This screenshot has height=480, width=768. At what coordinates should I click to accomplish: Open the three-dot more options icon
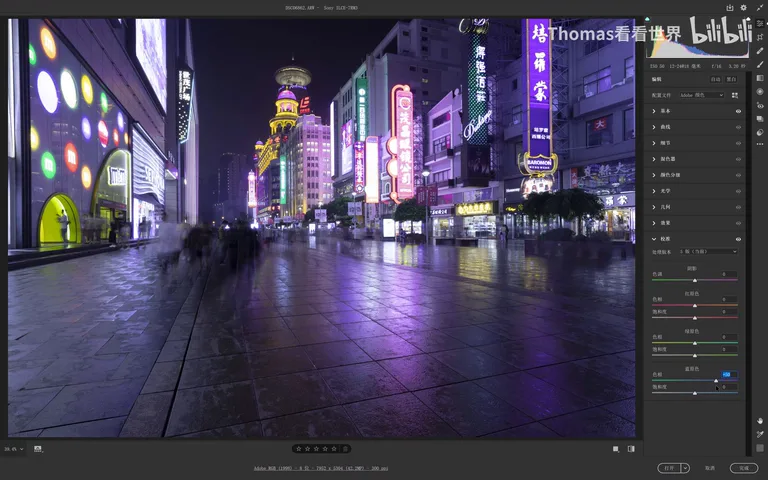coord(760,144)
